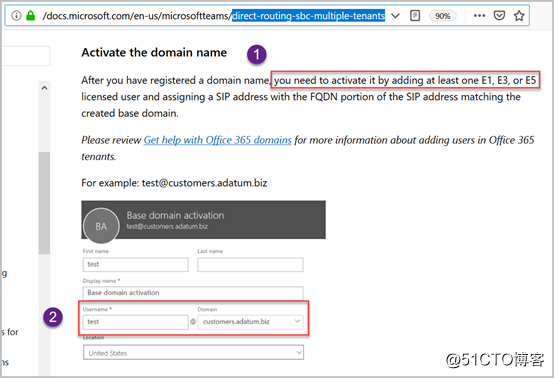
Task: Click 'For example: test@customers.adatum.biz' text
Action: click(x=174, y=183)
